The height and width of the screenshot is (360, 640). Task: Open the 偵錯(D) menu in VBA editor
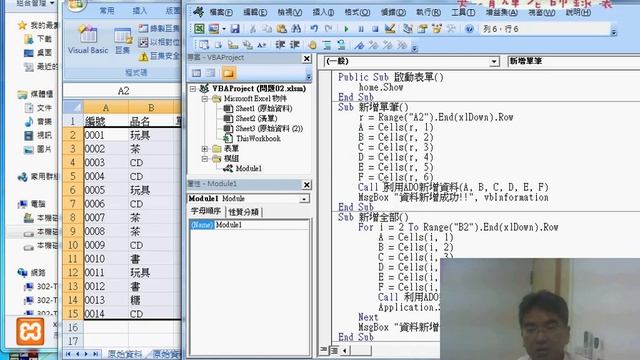[393, 12]
